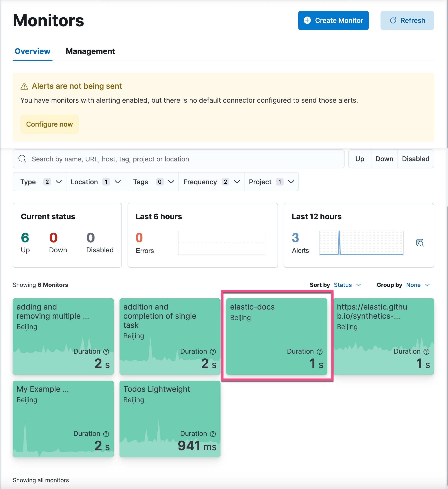This screenshot has width=448, height=489.
Task: Click Duration help icon on addition and completion card
Action: click(213, 352)
